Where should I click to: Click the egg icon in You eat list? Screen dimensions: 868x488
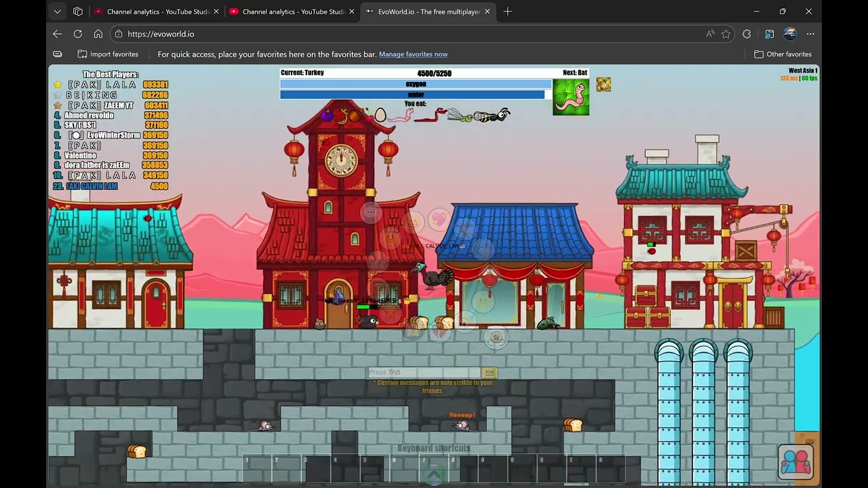coord(380,115)
